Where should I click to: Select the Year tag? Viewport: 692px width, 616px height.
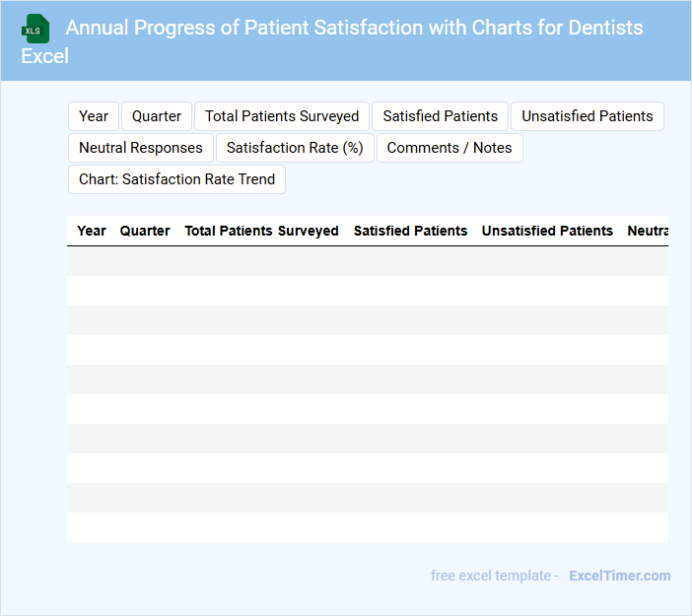(94, 116)
